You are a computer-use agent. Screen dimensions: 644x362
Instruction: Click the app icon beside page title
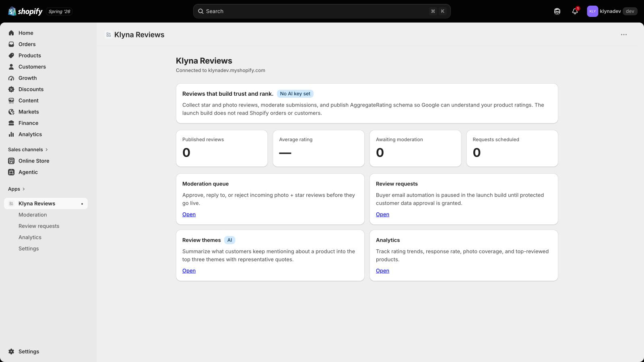point(109,35)
